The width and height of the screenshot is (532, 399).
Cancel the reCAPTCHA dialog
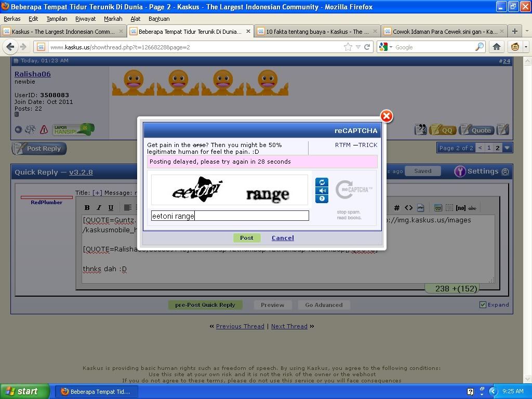[x=283, y=238]
